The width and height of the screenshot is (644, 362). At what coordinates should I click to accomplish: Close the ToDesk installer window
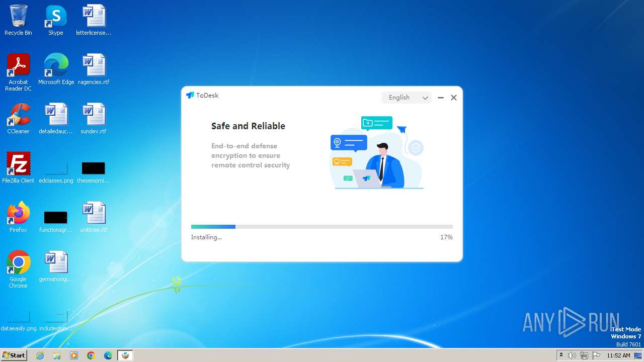pyautogui.click(x=454, y=98)
